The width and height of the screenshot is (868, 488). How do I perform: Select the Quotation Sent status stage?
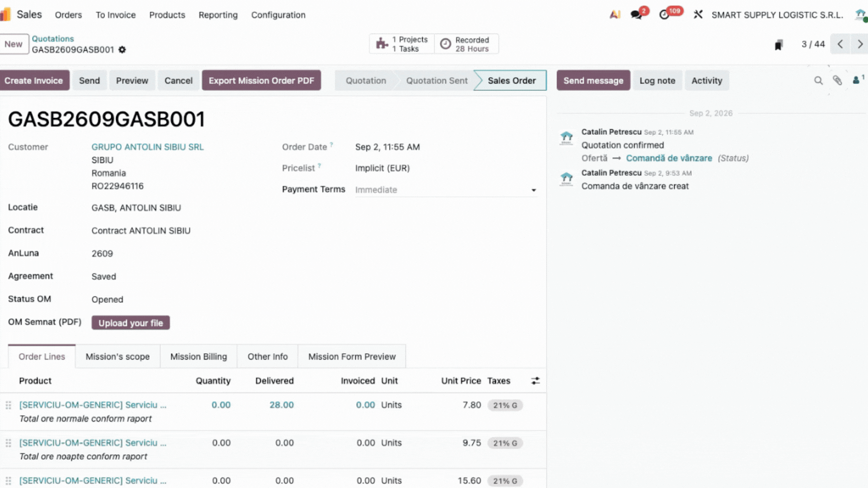click(437, 80)
